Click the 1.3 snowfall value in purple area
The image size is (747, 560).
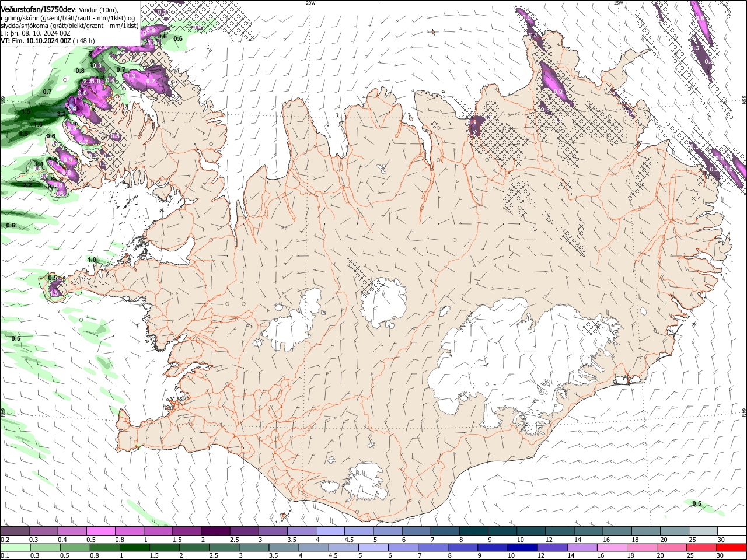pos(131,76)
